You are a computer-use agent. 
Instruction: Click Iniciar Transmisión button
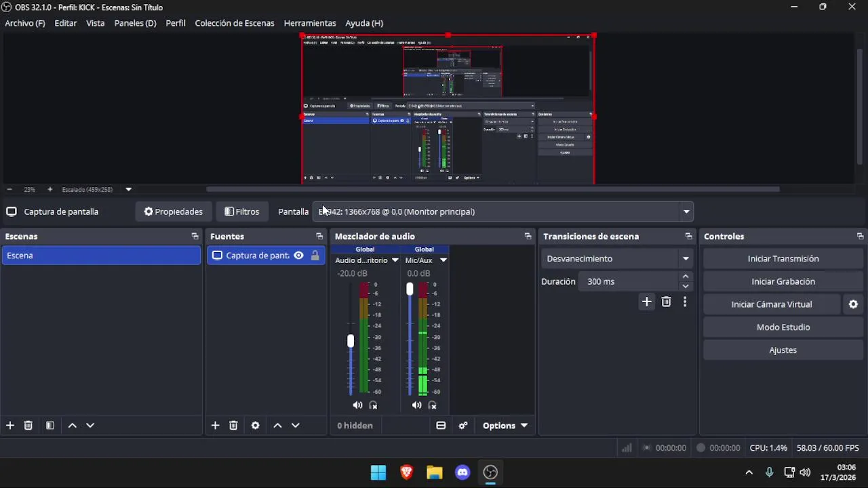(783, 258)
